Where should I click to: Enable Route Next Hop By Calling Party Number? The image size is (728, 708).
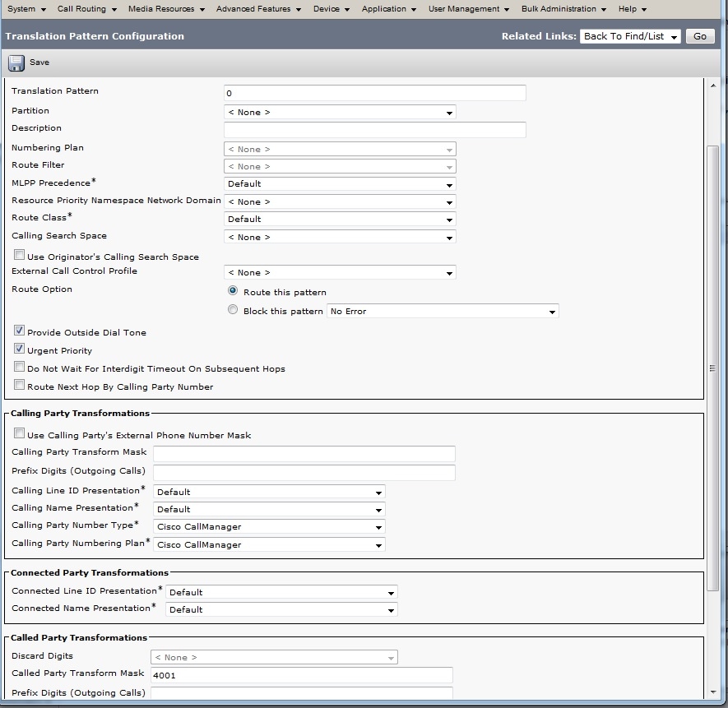19,385
